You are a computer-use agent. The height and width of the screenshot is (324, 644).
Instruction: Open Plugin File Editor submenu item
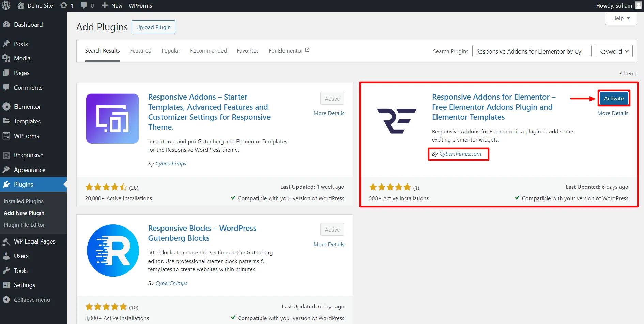tap(24, 225)
